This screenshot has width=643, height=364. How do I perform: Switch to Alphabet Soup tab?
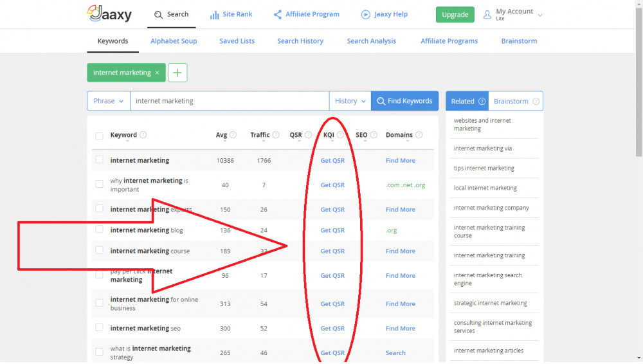point(174,41)
